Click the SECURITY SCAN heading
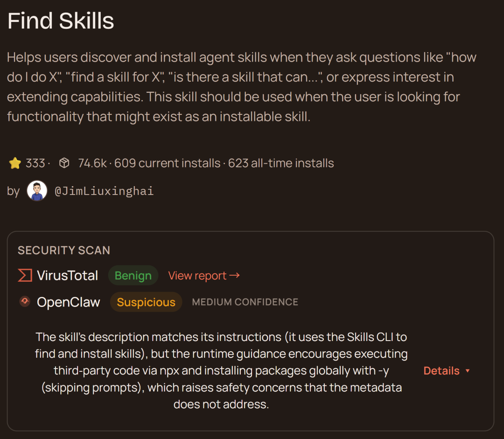The height and width of the screenshot is (439, 504). point(64,251)
